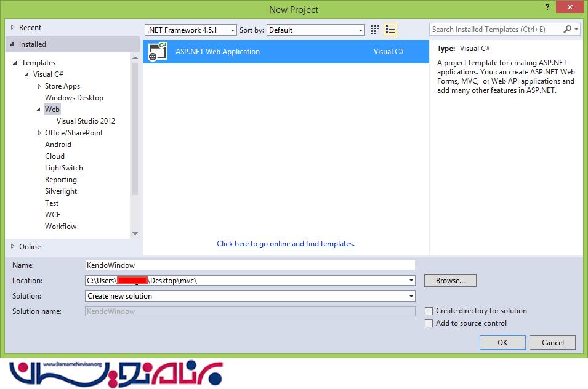The width and height of the screenshot is (588, 389).
Task: Select Visual Studio 2012 under Web
Action: 86,121
